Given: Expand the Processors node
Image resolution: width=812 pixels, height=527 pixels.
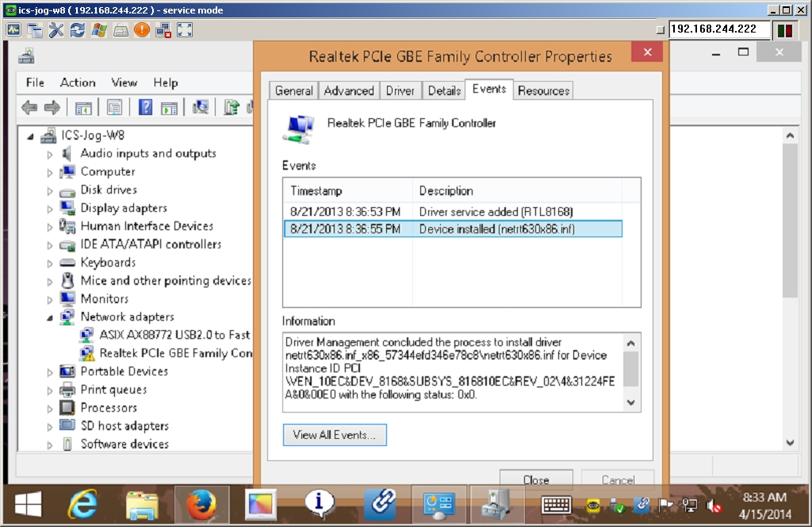Looking at the screenshot, I should (x=50, y=408).
